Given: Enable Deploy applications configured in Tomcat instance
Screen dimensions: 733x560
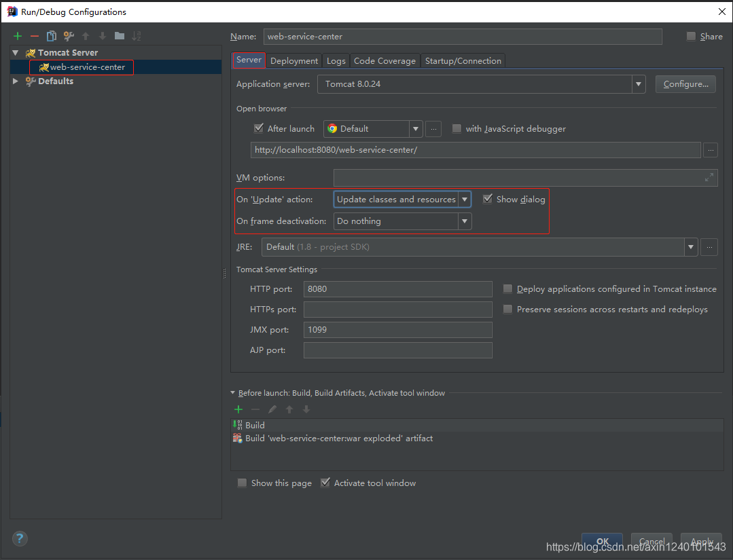Looking at the screenshot, I should coord(507,288).
